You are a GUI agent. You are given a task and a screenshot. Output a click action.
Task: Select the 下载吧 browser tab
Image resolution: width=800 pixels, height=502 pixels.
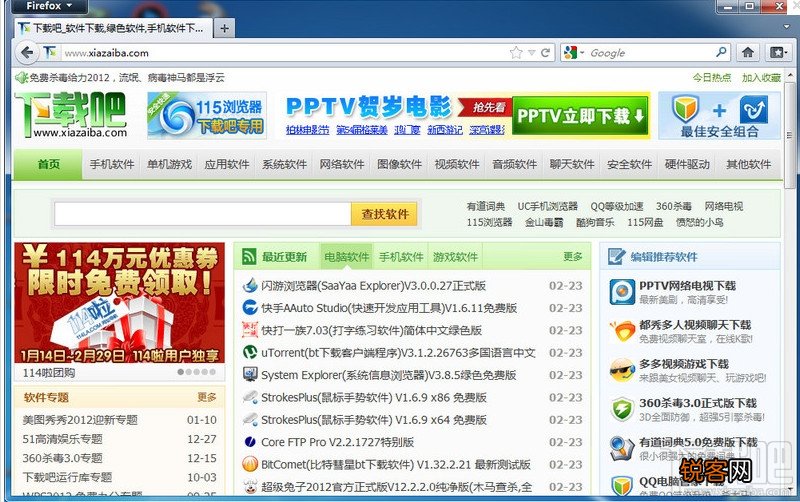point(113,28)
